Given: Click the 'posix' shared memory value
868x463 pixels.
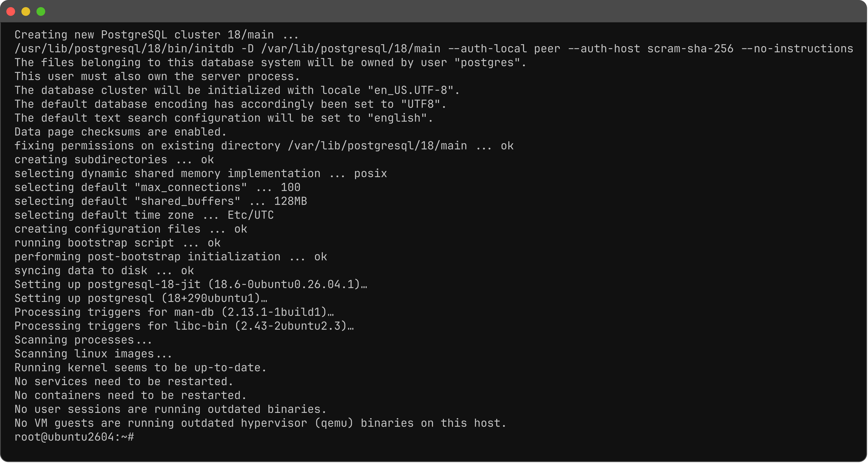Looking at the screenshot, I should point(370,173).
